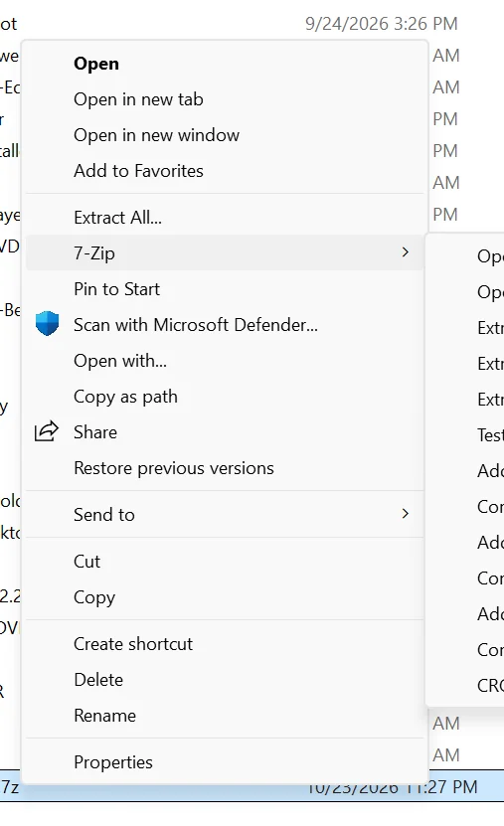Select Restore previous versions
Screen dimensions: 504x826
[225, 468]
